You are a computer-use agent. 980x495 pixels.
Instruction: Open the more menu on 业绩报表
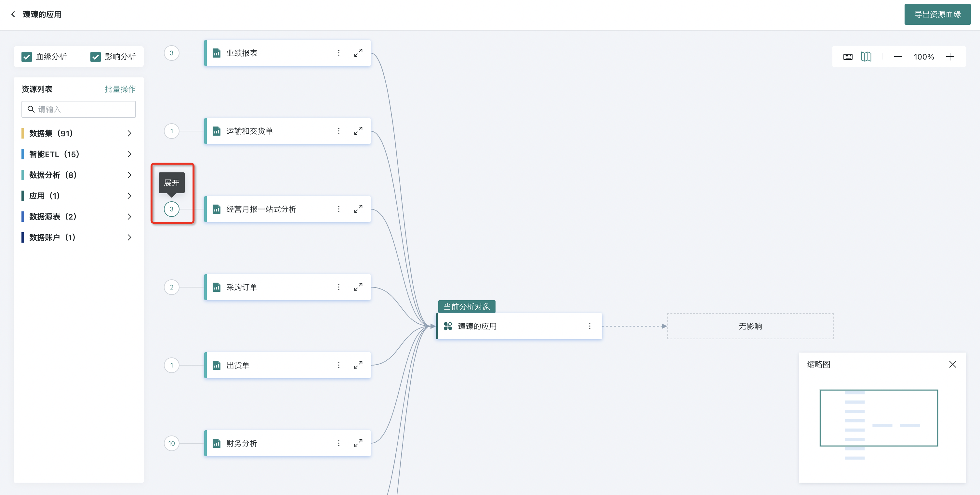(338, 53)
